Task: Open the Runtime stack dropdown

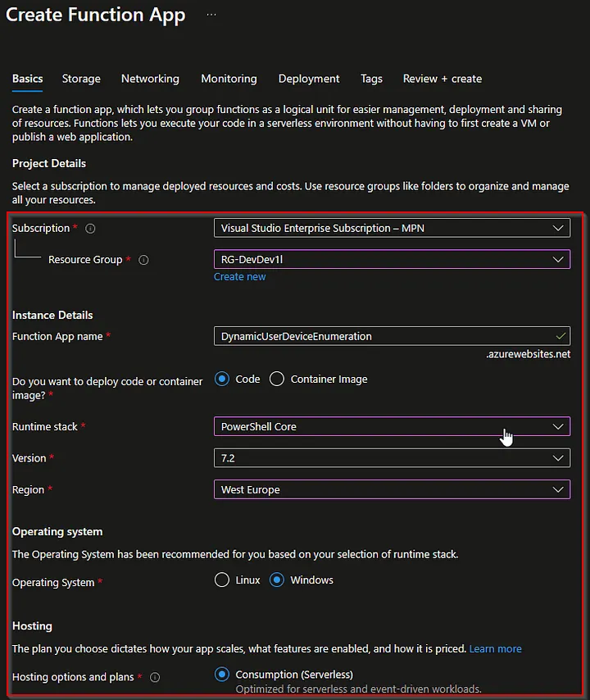Action: pos(391,426)
